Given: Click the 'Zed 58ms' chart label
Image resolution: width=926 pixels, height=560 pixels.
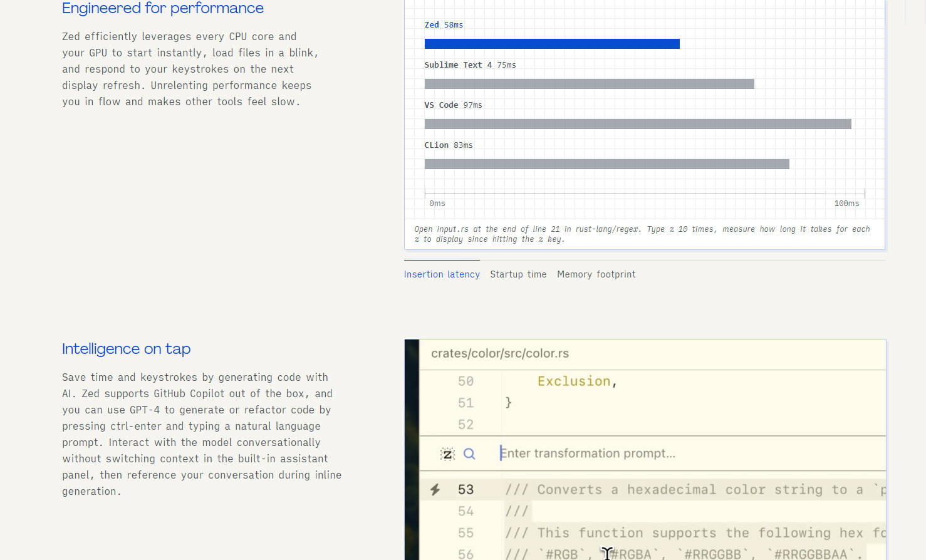Looking at the screenshot, I should pos(444,25).
